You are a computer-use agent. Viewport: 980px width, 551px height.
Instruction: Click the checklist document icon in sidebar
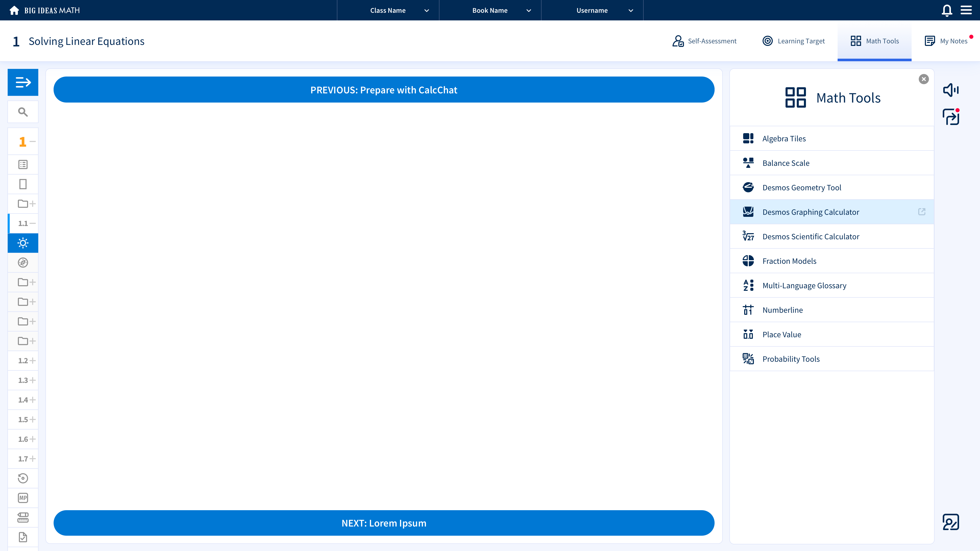[23, 537]
